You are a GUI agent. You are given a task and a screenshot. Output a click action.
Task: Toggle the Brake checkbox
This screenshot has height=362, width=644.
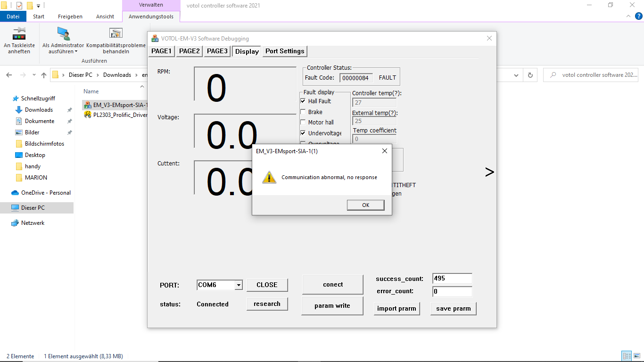[x=303, y=112]
